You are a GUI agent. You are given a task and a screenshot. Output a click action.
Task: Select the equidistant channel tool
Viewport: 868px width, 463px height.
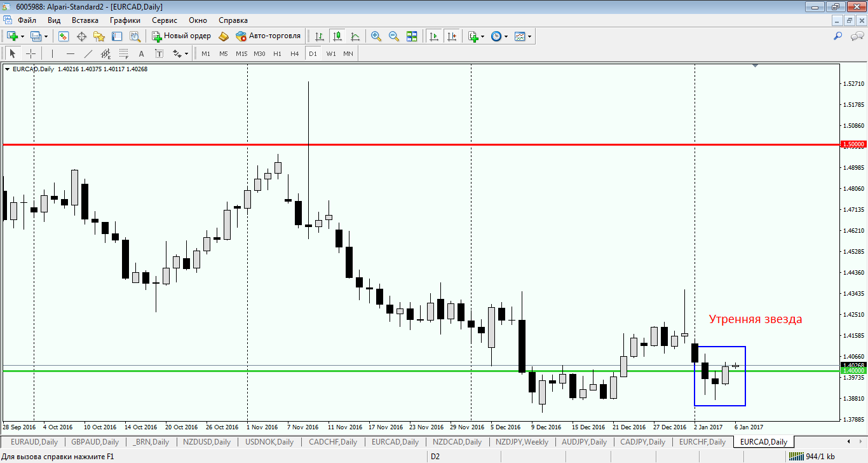click(105, 53)
